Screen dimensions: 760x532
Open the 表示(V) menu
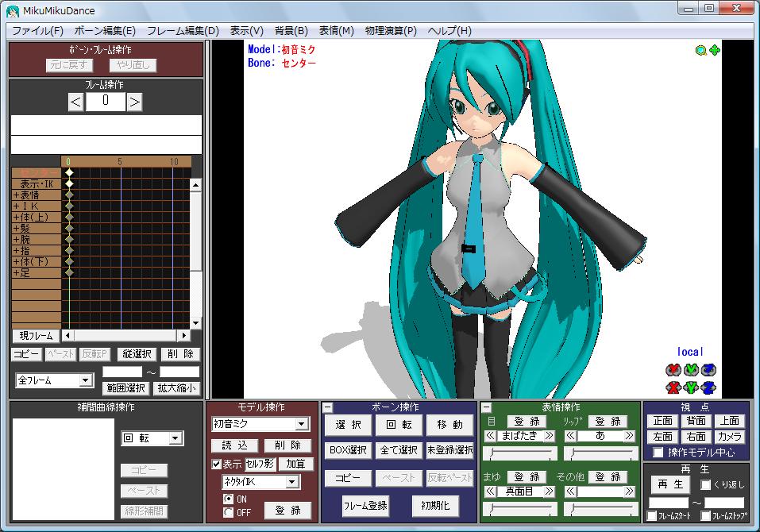pos(247,31)
